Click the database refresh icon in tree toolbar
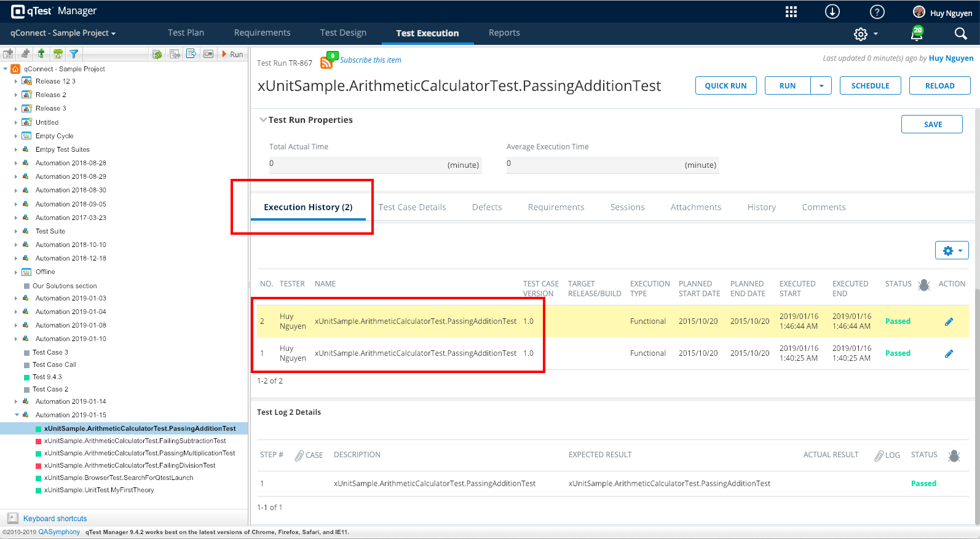The height and width of the screenshot is (539, 980). (x=157, y=54)
